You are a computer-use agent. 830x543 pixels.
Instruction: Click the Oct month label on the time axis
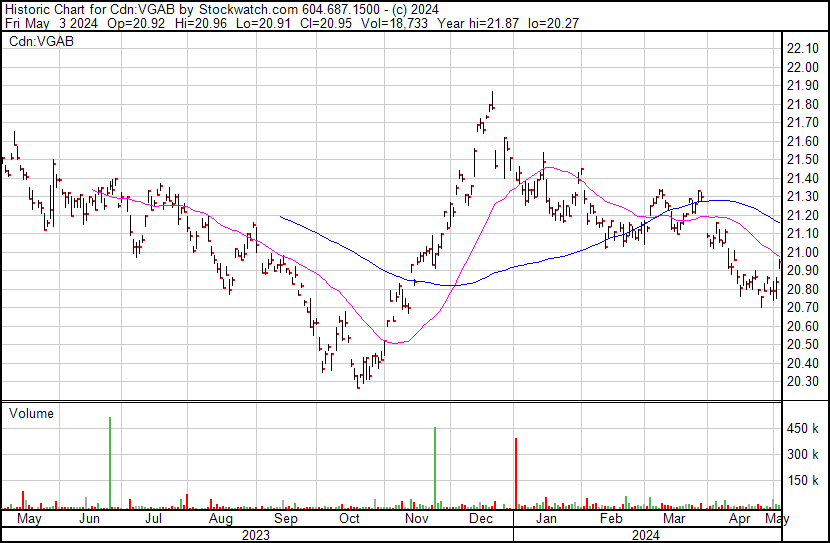[349, 518]
